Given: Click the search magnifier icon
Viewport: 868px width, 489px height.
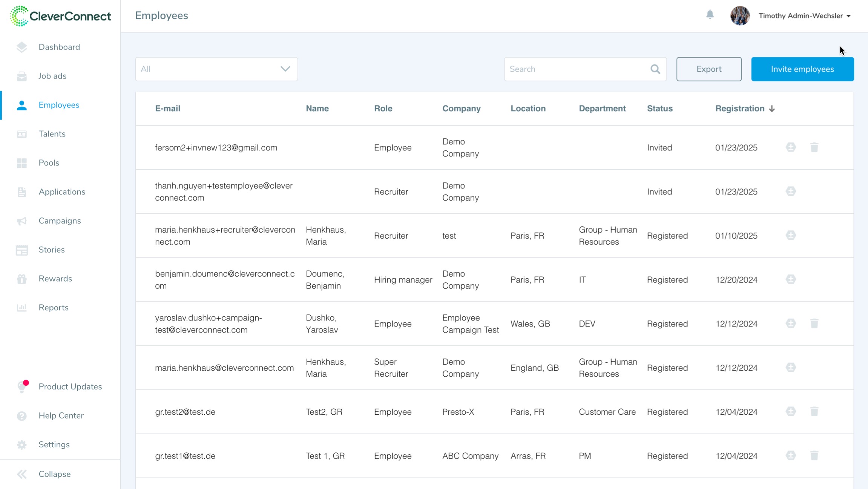Looking at the screenshot, I should tap(655, 69).
